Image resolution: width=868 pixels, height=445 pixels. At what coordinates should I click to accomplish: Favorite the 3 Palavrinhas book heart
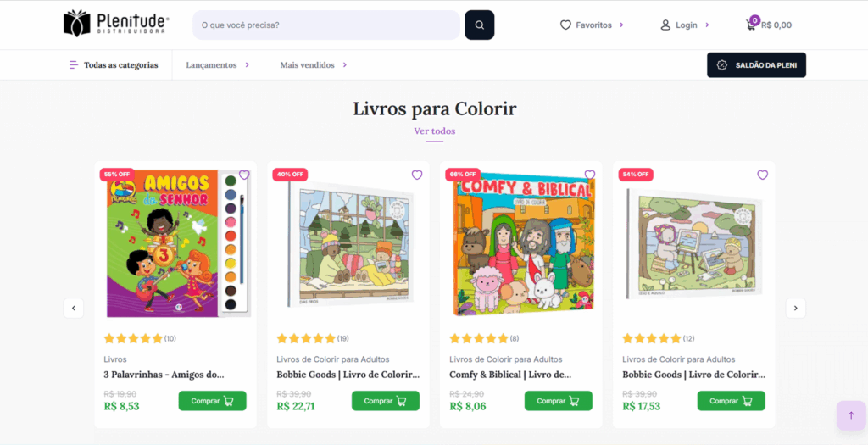point(244,175)
